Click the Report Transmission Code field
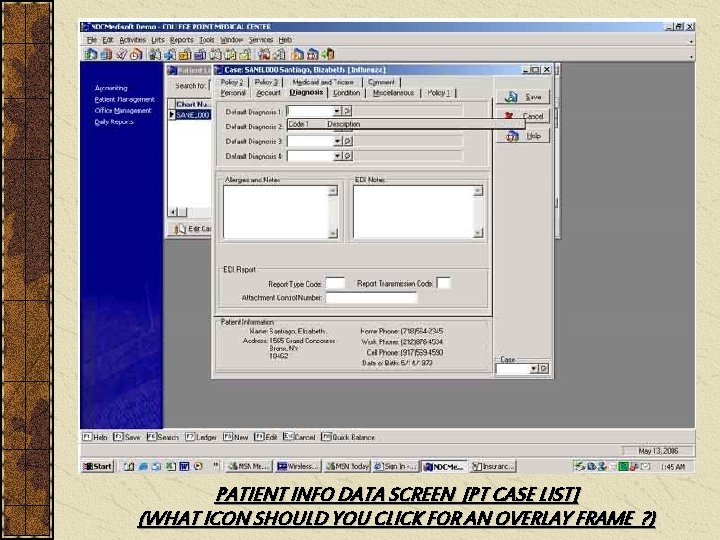Viewport: 720px width, 540px height. click(x=444, y=283)
